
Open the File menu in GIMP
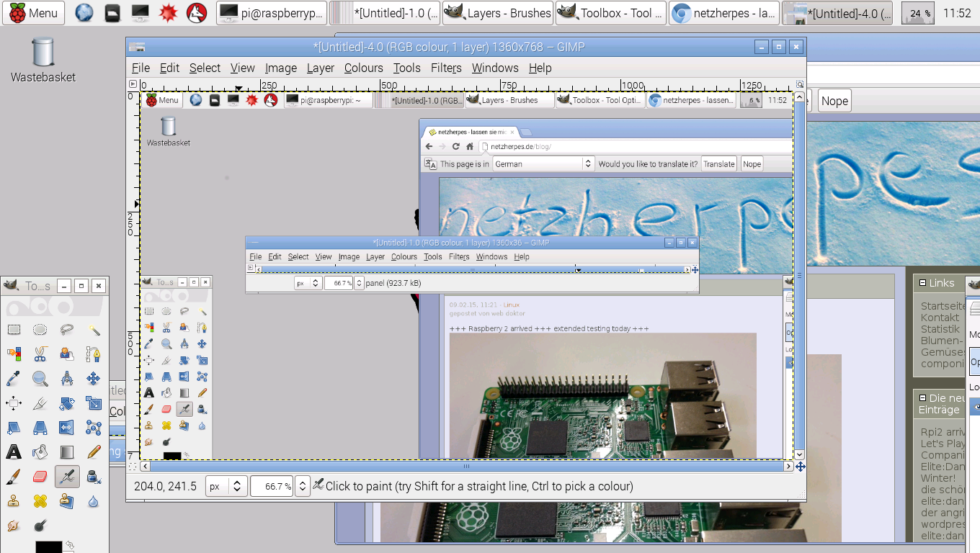(x=141, y=68)
